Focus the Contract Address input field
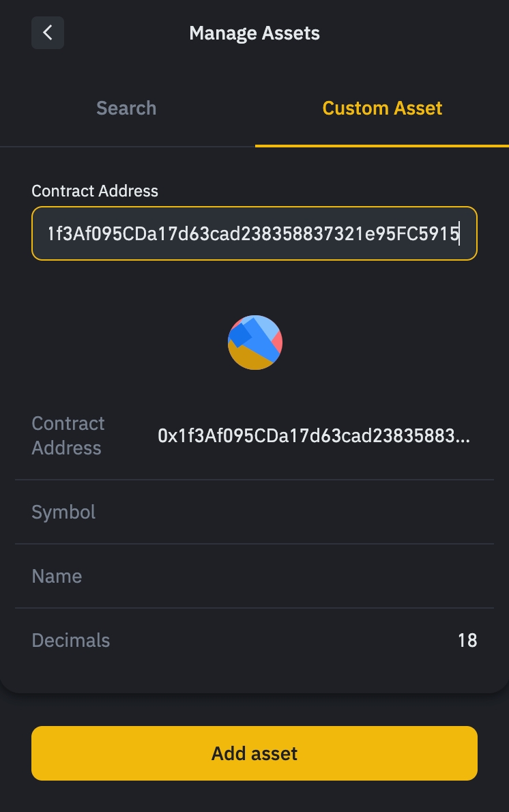Image resolution: width=509 pixels, height=812 pixels. pos(254,233)
